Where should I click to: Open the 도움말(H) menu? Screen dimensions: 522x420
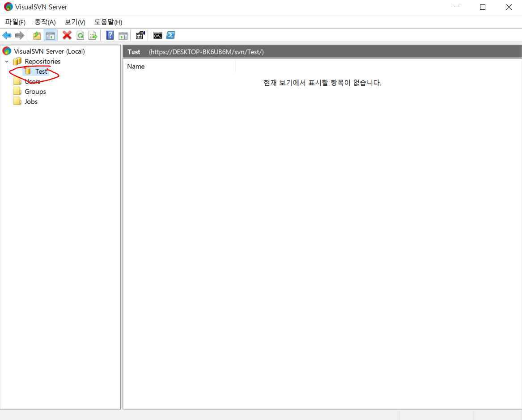(x=108, y=22)
